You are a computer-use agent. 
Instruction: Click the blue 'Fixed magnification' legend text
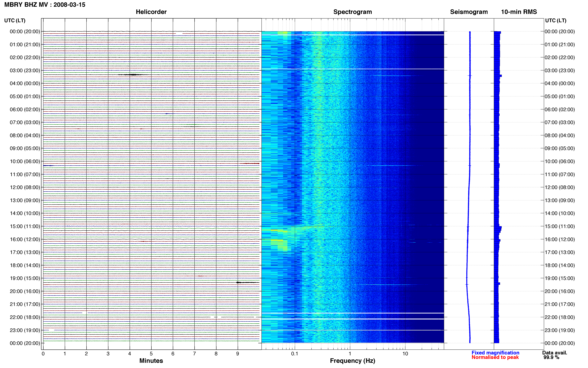[495, 353]
